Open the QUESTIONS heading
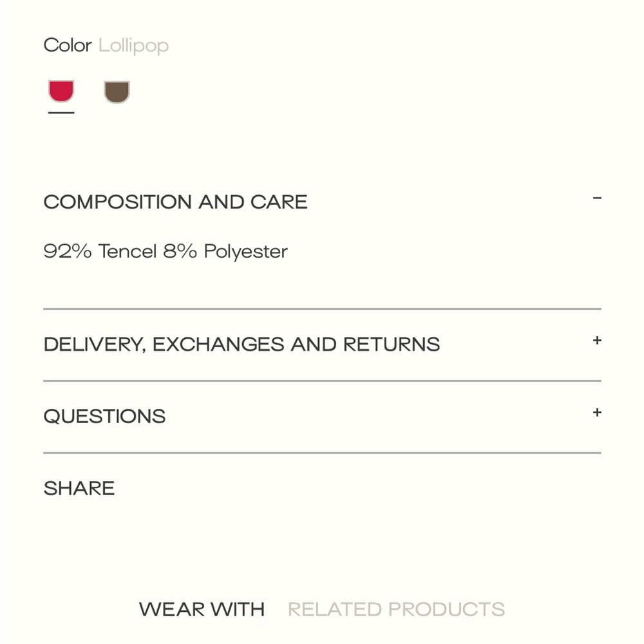 tap(105, 417)
